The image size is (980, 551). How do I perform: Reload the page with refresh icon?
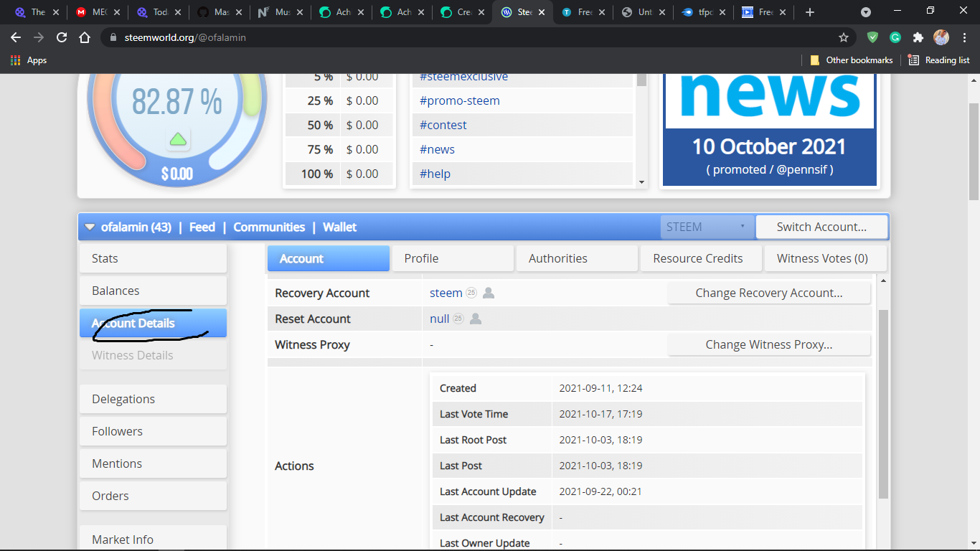tap(62, 37)
